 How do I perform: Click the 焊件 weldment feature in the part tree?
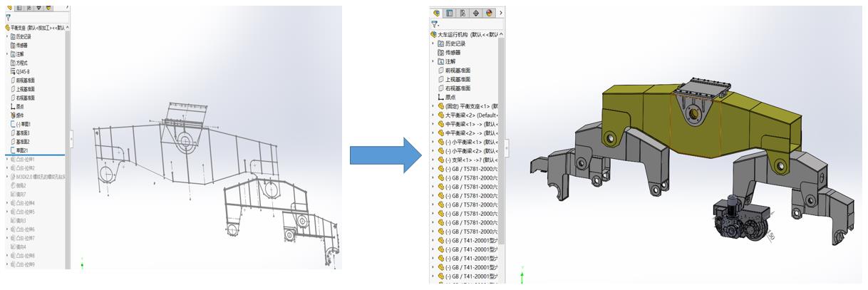[21, 115]
